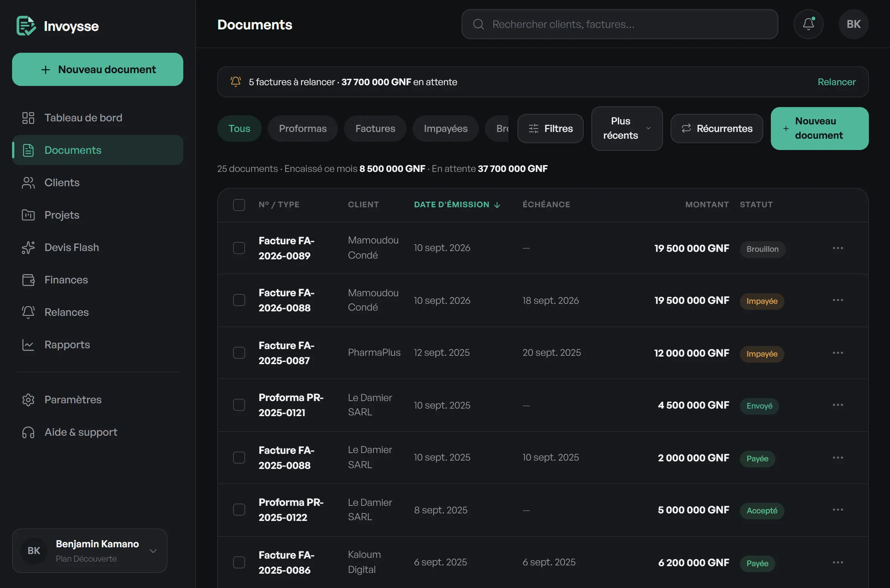890x588 pixels.
Task: Click the Récurrentes button
Action: click(x=717, y=129)
